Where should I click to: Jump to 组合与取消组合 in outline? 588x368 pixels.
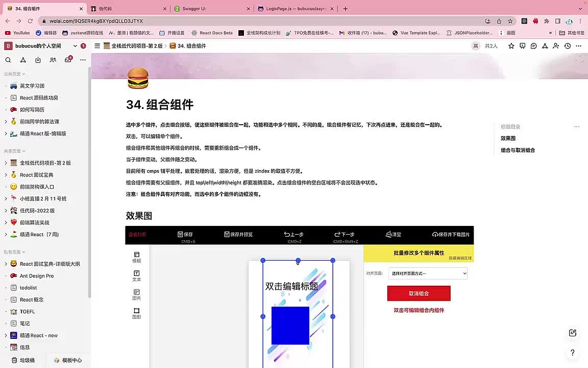click(518, 150)
